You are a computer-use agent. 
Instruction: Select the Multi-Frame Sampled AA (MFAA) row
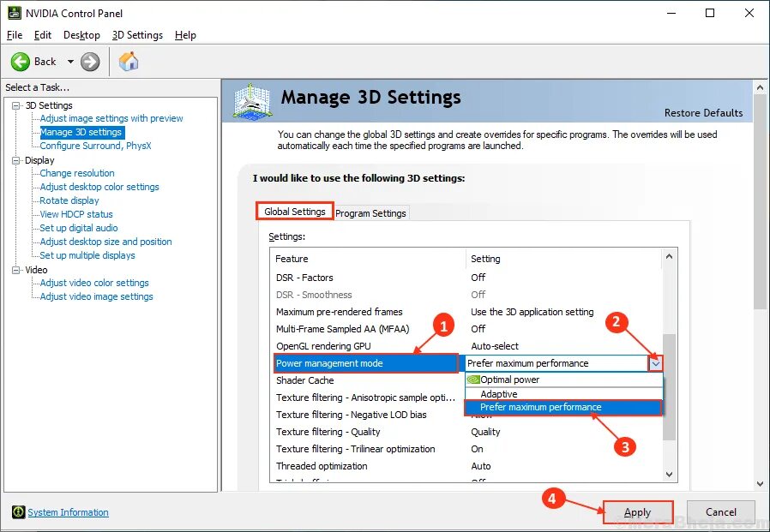tap(466, 329)
